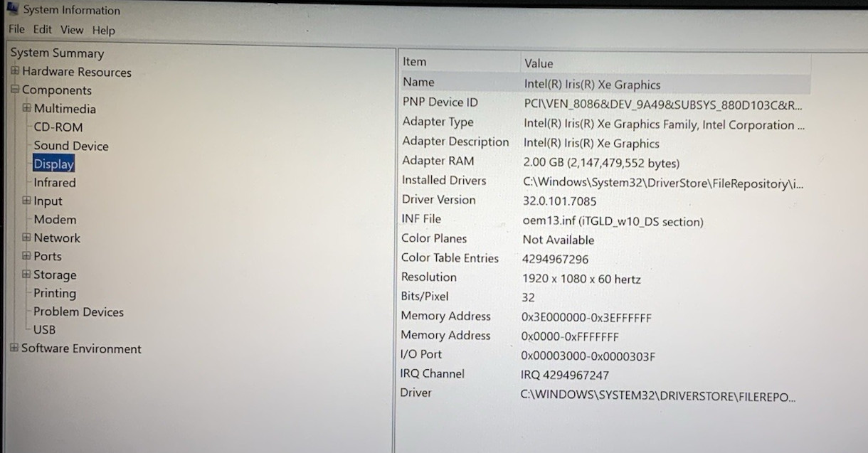Click the 4294967296 color table value
The width and height of the screenshot is (868, 453).
555,259
